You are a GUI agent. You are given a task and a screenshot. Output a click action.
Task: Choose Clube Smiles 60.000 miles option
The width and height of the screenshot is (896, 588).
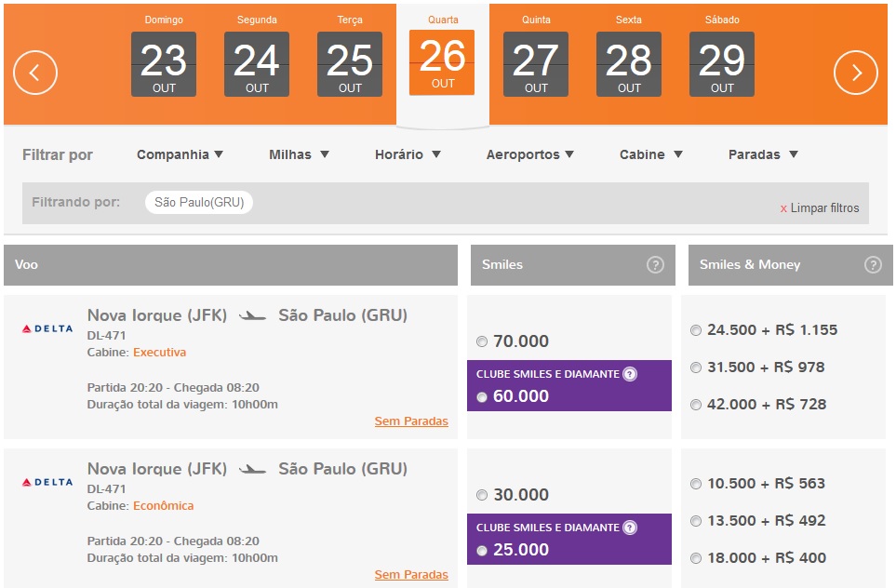tap(482, 397)
